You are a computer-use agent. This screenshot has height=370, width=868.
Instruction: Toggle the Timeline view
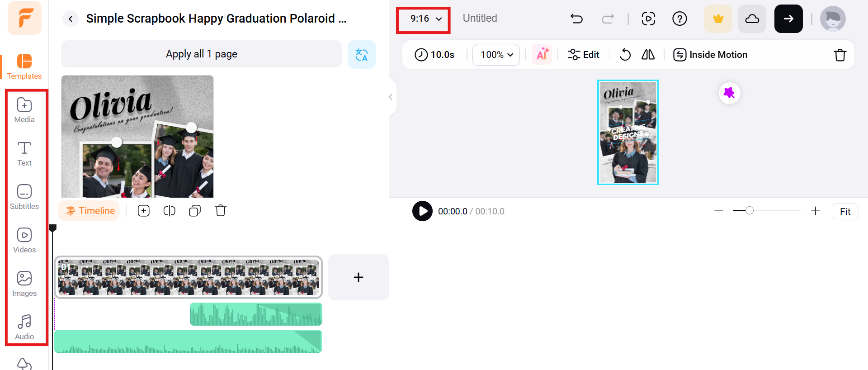pos(89,211)
